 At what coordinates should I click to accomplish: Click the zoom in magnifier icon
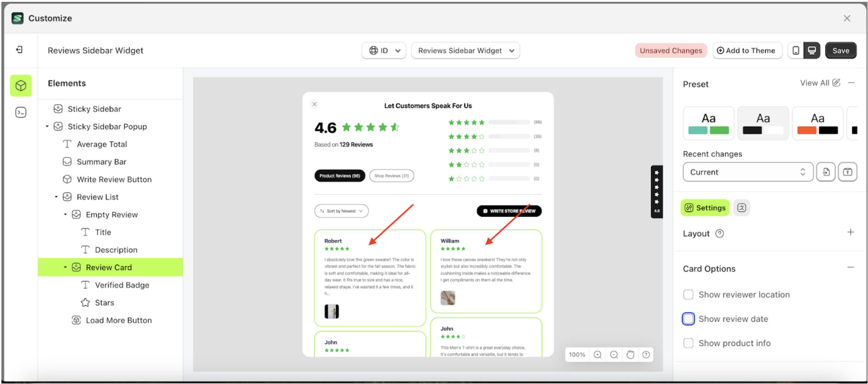[598, 355]
